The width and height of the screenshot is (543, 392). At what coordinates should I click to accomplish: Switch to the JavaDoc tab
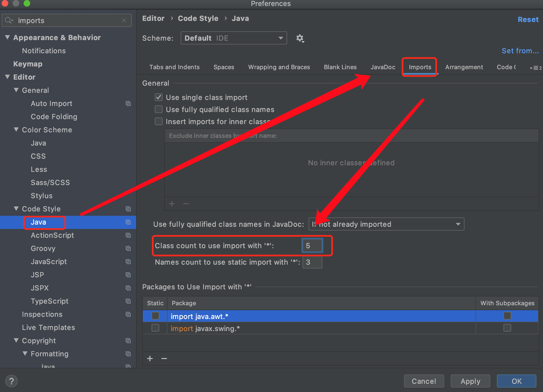[x=383, y=67]
